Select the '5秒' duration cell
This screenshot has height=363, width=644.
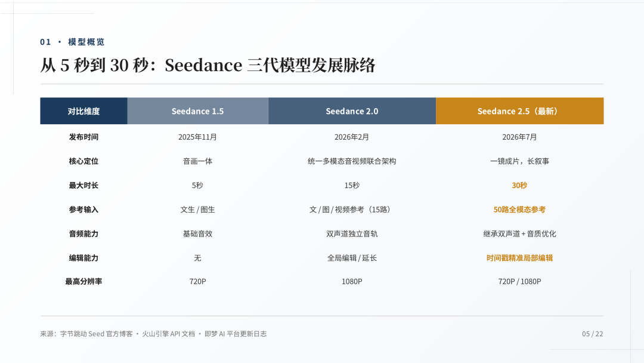point(197,186)
